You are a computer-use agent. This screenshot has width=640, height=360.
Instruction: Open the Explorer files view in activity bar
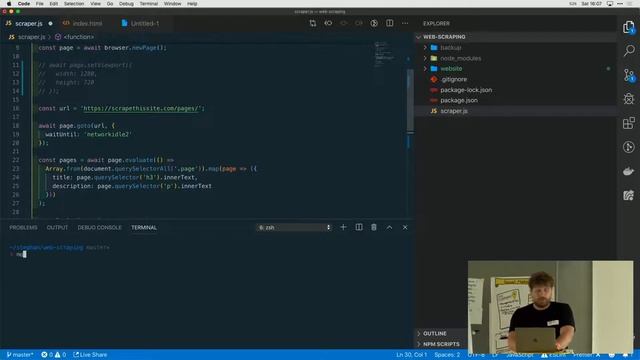(x=629, y=28)
